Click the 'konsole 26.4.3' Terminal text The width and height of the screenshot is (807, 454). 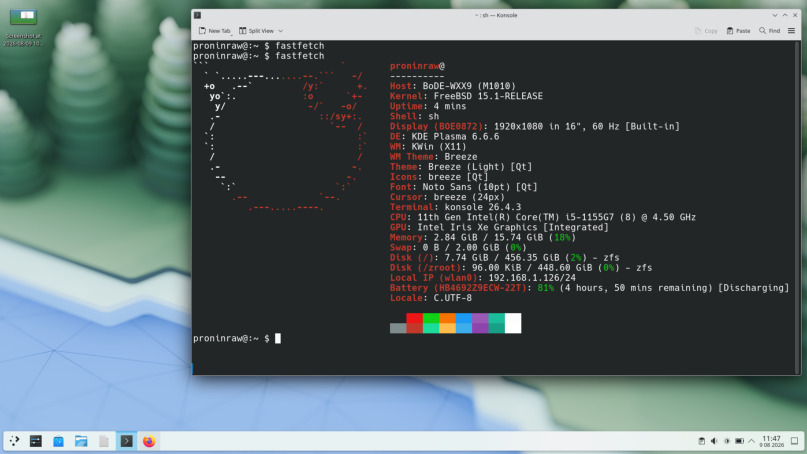pos(483,207)
